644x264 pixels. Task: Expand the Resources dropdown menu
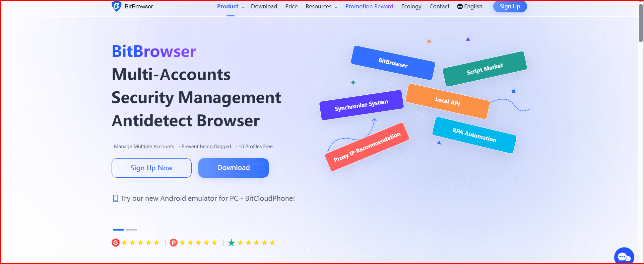point(321,6)
